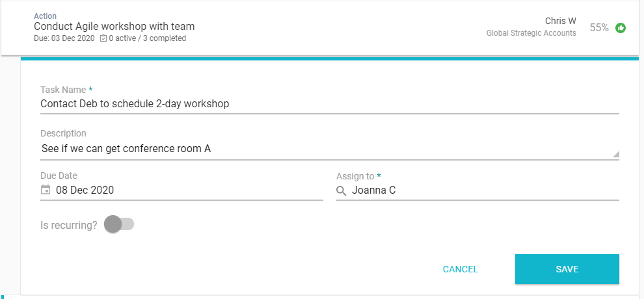Click the 55% progress value
This screenshot has height=299, width=644.
(x=599, y=28)
